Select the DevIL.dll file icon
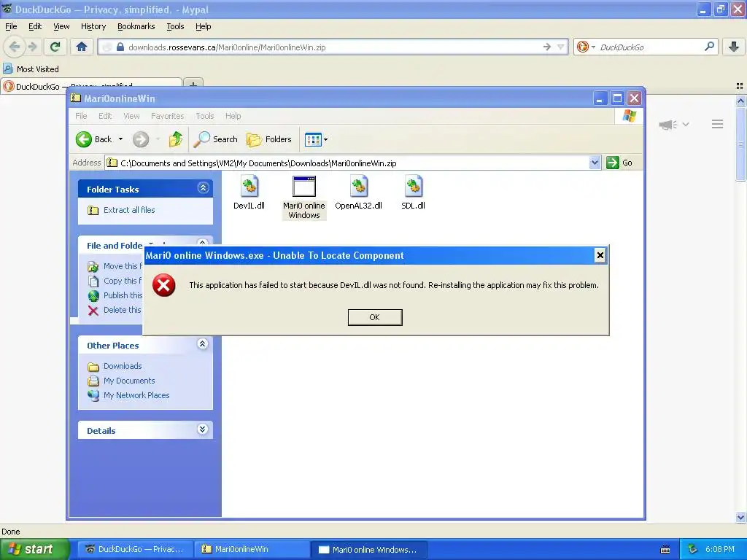The height and width of the screenshot is (560, 747). coord(249,186)
